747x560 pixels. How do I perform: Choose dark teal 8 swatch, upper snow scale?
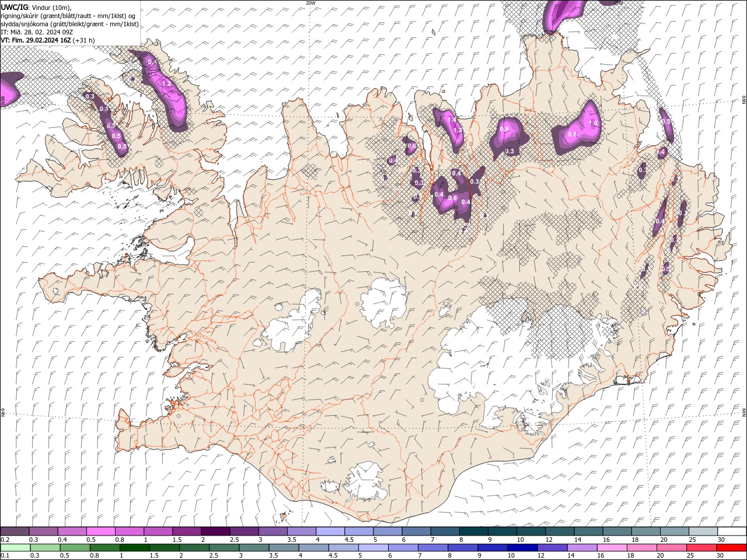pos(473,531)
